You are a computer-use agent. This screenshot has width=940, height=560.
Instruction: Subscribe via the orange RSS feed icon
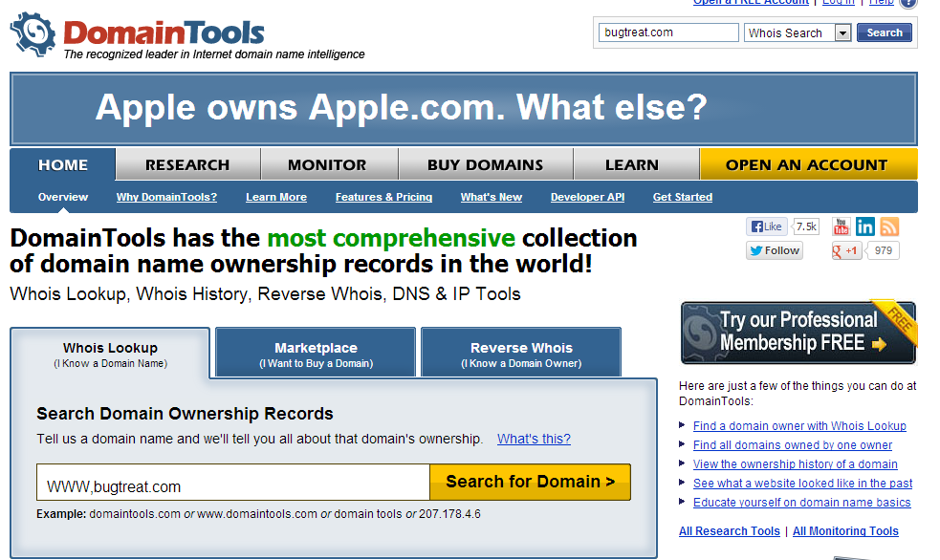[x=889, y=226]
